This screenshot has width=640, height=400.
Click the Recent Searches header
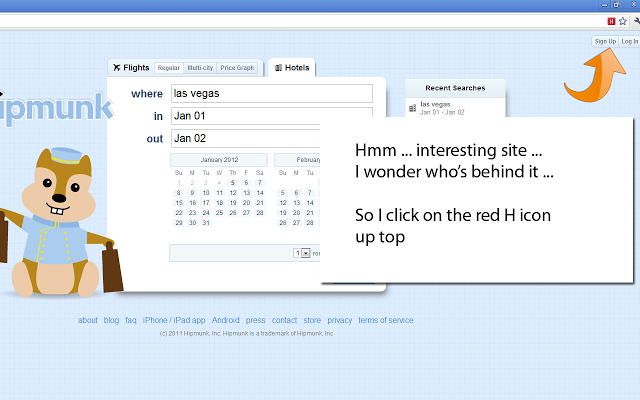click(456, 88)
